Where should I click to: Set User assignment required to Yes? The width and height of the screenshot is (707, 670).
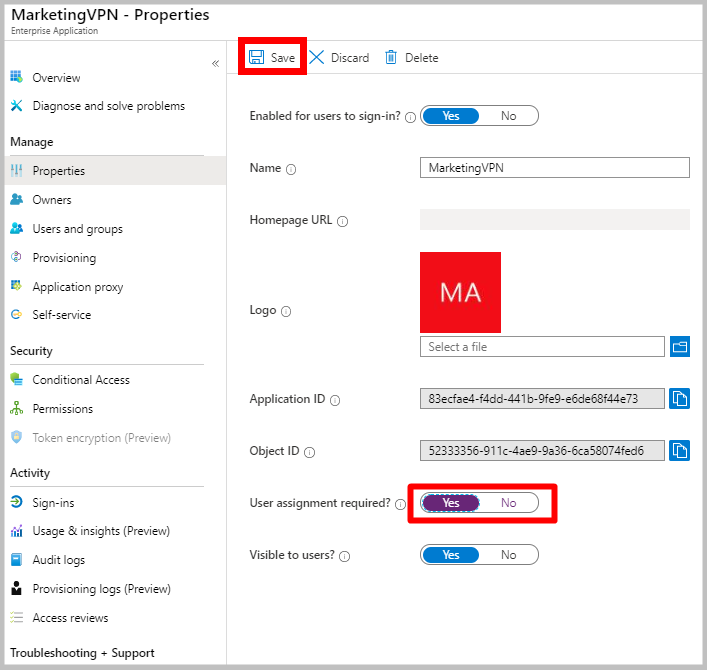(450, 503)
